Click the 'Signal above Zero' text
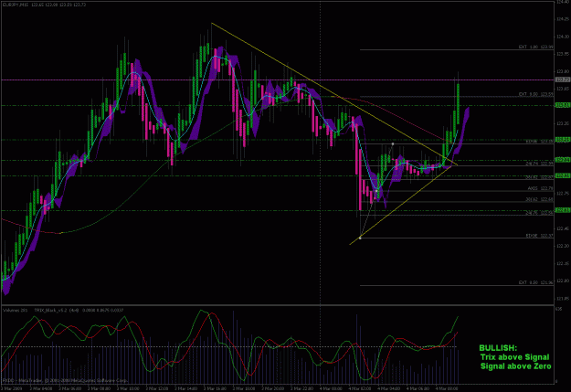571x392 pixels. tap(515, 366)
